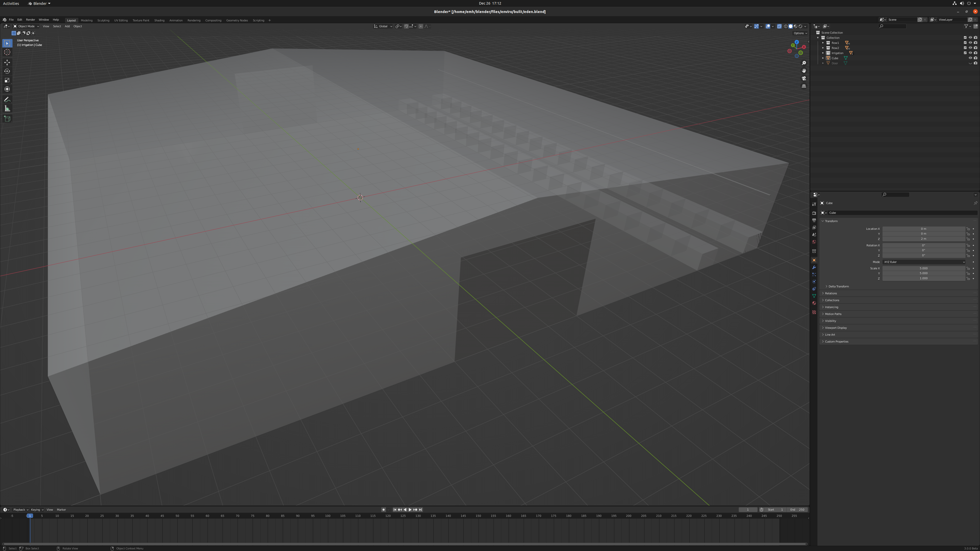
Task: Switch to wireframe viewport shading
Action: pyautogui.click(x=786, y=26)
